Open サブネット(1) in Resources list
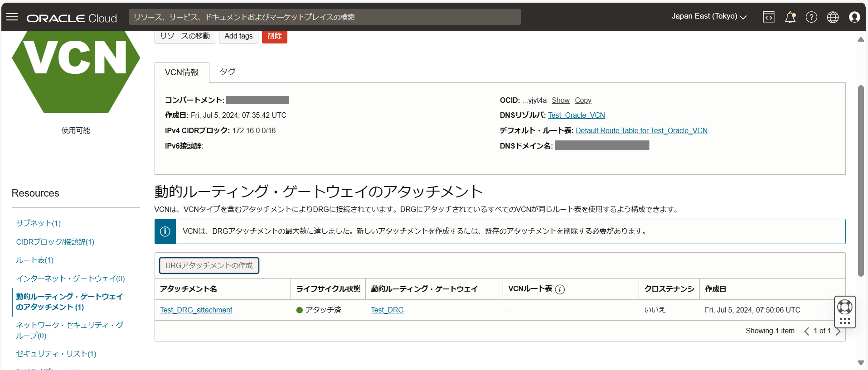 tap(38, 223)
